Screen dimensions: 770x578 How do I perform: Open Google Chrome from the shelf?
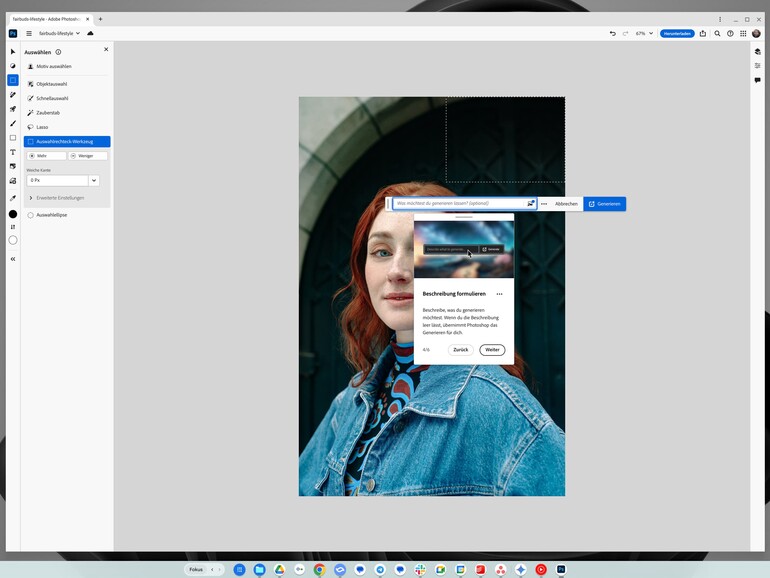(x=319, y=570)
